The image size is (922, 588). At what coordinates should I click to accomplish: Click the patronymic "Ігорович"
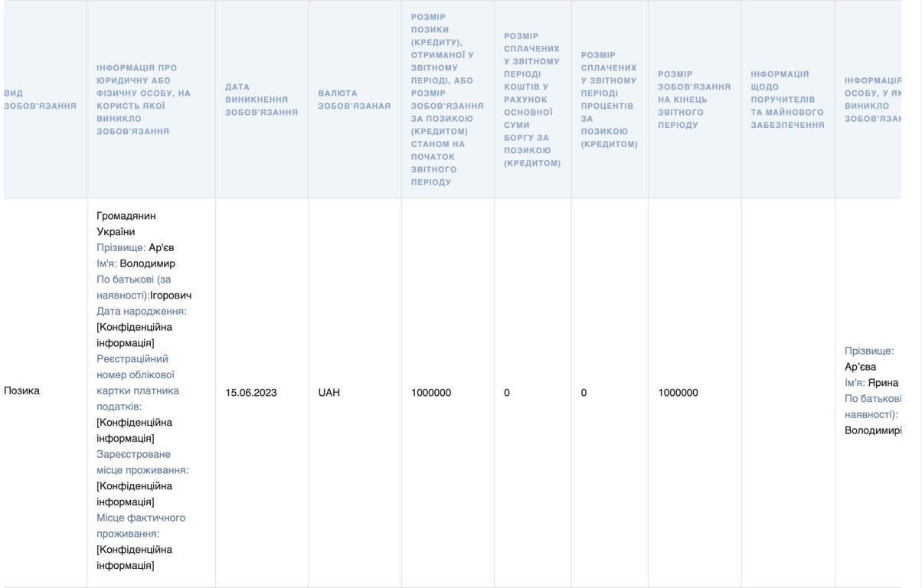[x=171, y=296]
